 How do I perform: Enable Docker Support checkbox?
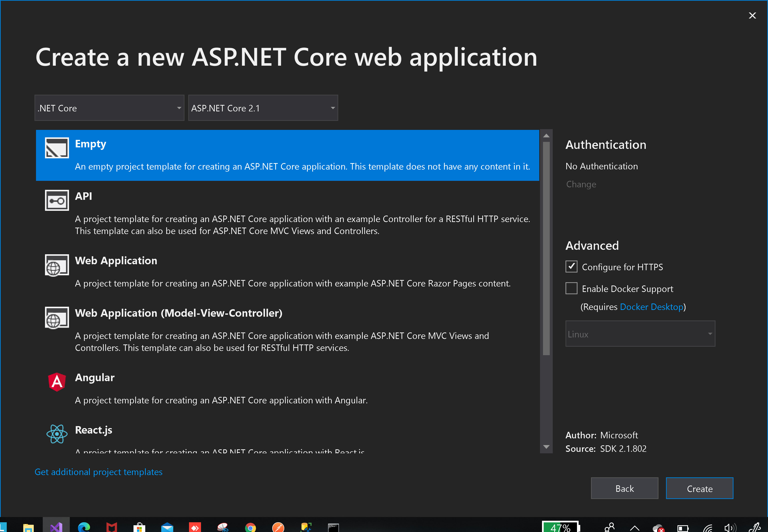[x=571, y=288]
